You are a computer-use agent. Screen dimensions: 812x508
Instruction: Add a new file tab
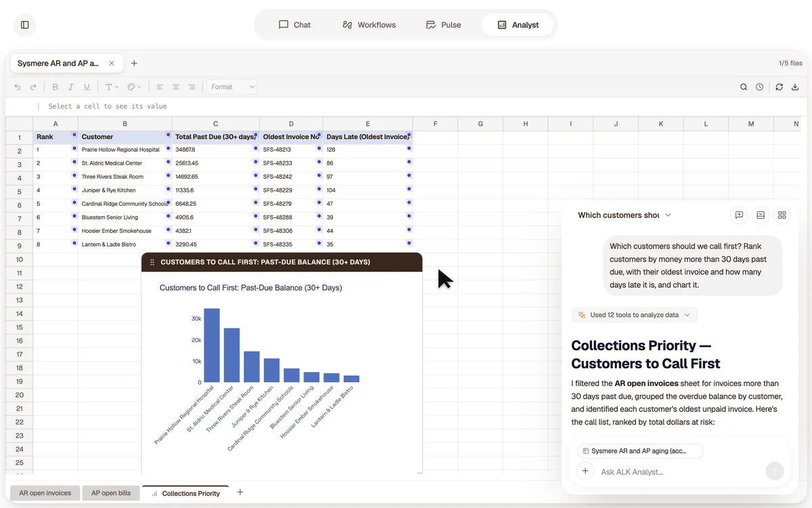[x=134, y=64]
